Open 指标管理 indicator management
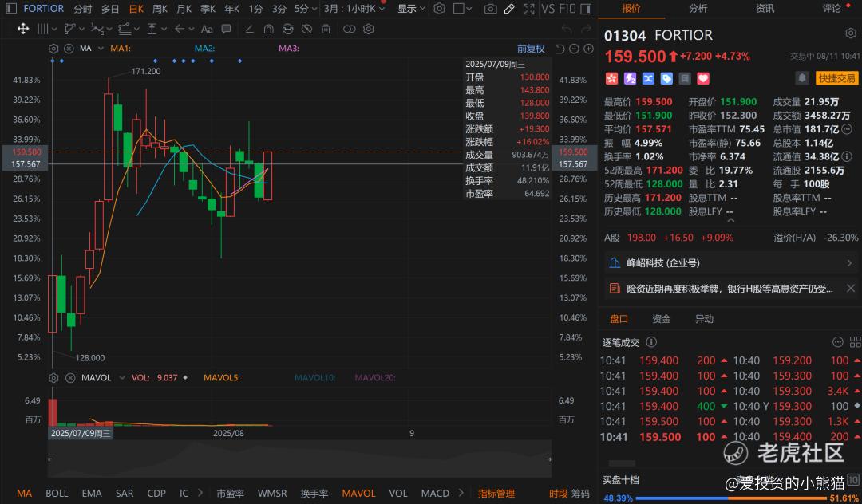 point(496,494)
